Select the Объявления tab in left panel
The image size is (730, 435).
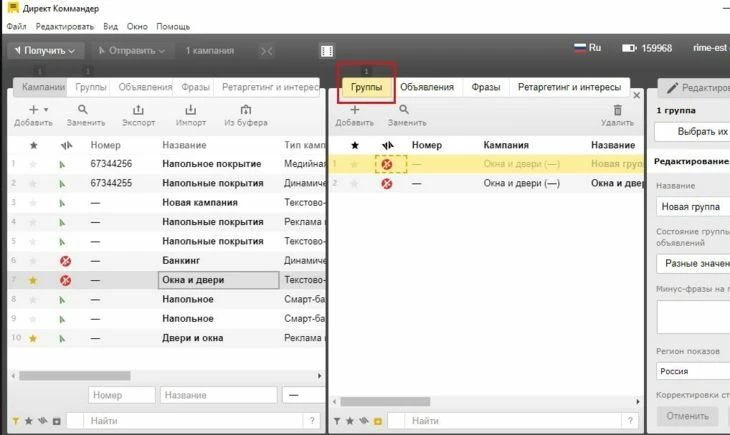145,87
